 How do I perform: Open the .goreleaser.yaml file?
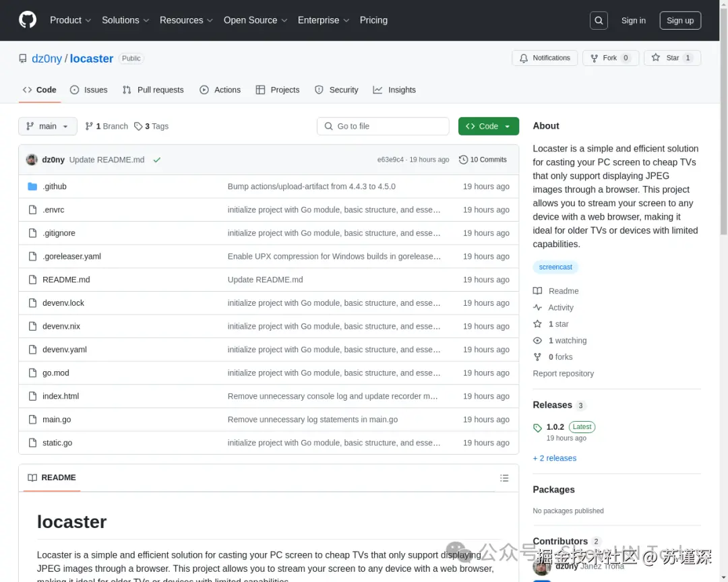click(71, 256)
